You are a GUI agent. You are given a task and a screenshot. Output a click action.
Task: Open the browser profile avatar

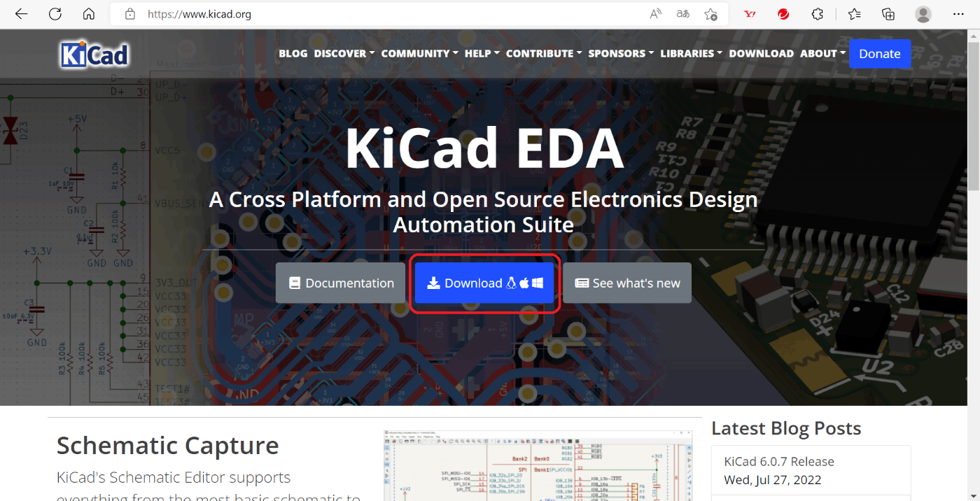pyautogui.click(x=923, y=14)
